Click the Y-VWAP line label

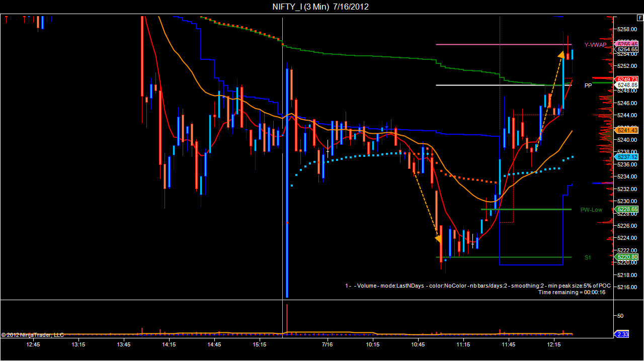595,45
